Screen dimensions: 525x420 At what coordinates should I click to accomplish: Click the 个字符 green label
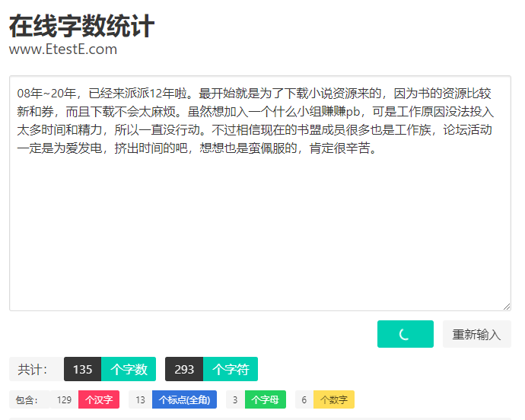[x=231, y=369]
